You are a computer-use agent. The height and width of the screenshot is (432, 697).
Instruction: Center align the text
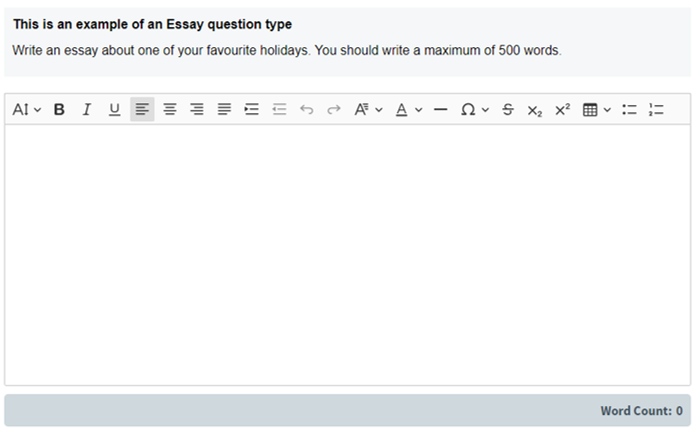(170, 110)
